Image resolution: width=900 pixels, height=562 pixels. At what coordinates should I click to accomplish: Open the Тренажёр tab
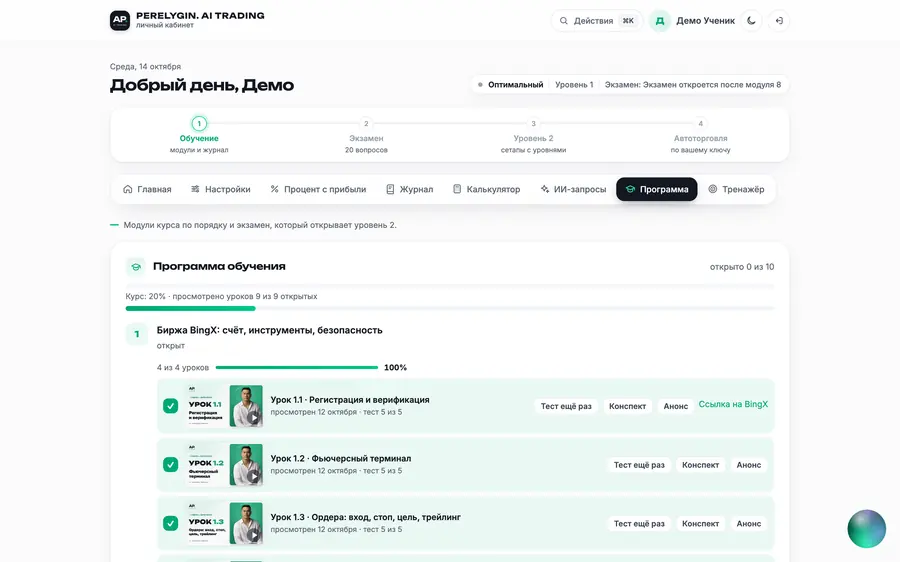point(736,189)
